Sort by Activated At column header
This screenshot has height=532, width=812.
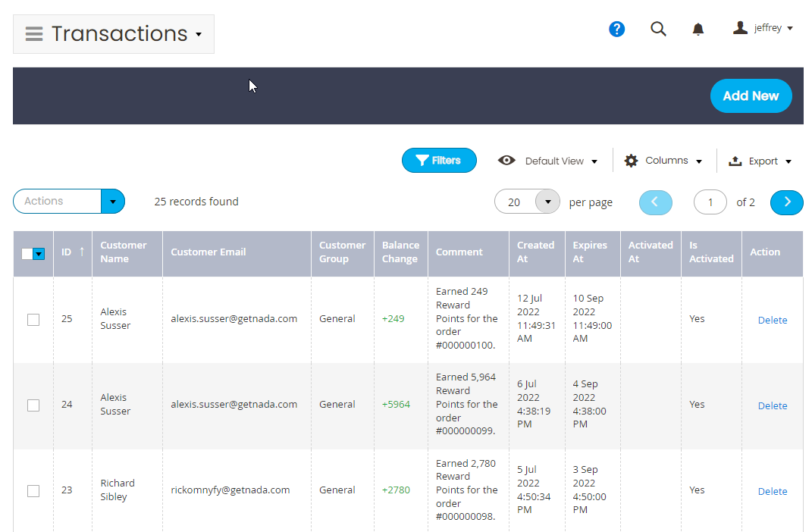click(x=651, y=252)
